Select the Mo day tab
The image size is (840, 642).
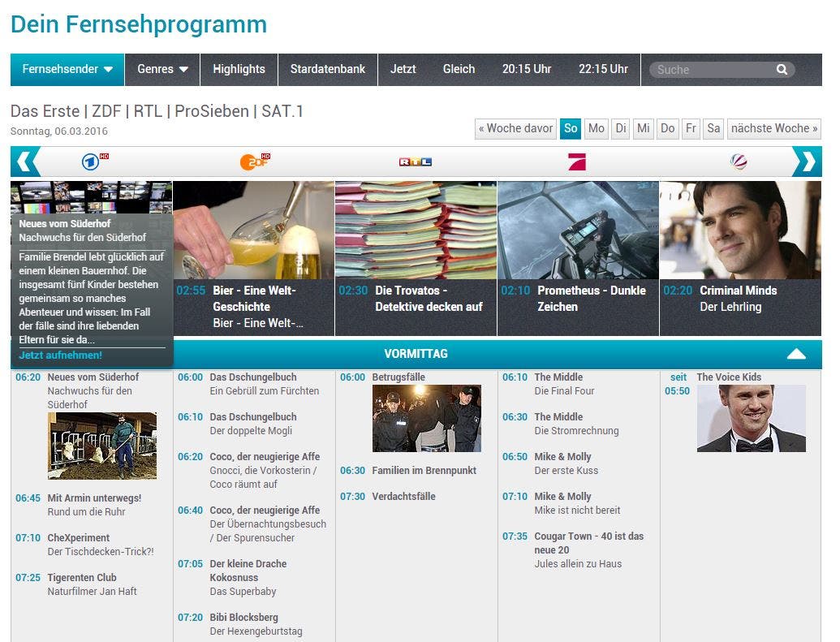[597, 128]
